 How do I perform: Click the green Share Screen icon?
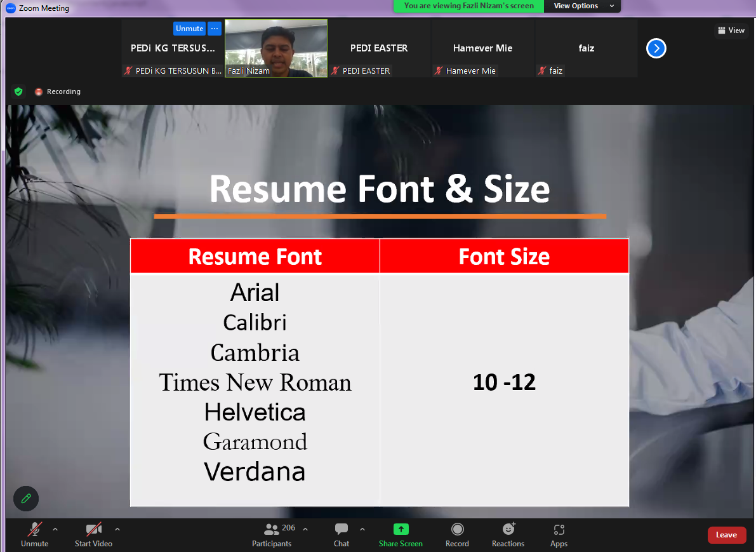tap(401, 530)
